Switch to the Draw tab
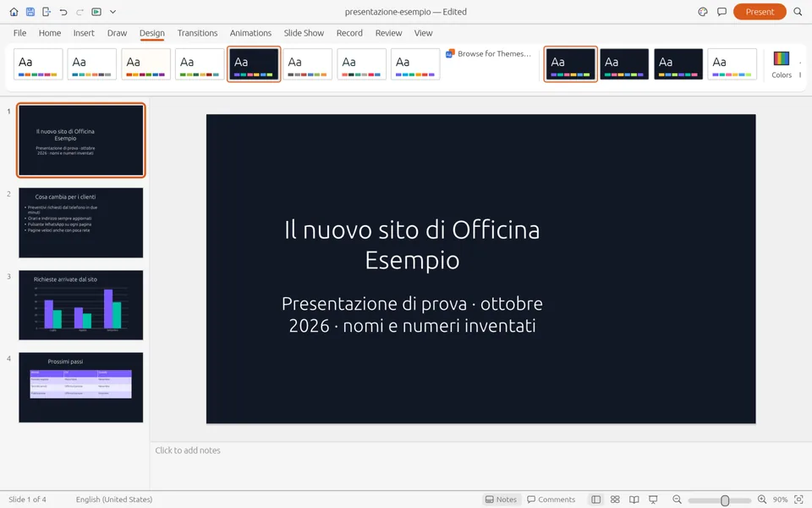 click(117, 33)
